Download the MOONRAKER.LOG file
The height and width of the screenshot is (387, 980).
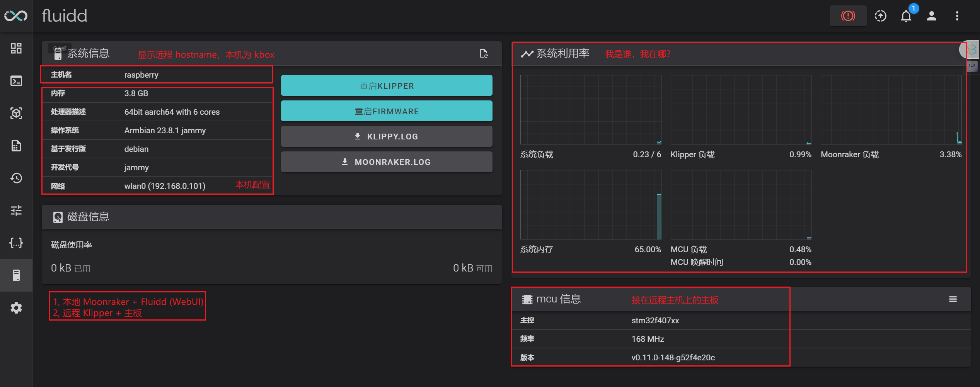coord(387,162)
